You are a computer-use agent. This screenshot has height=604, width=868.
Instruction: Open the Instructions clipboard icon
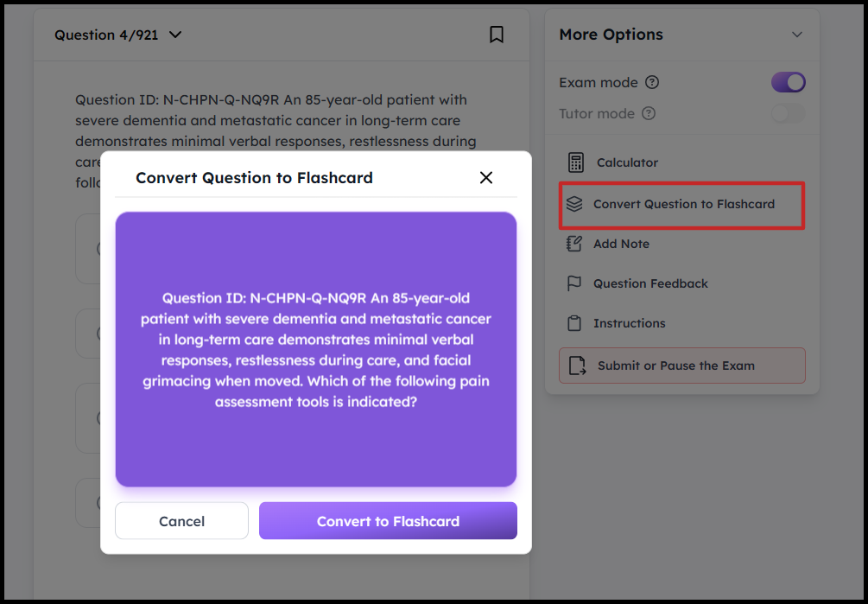tap(574, 323)
